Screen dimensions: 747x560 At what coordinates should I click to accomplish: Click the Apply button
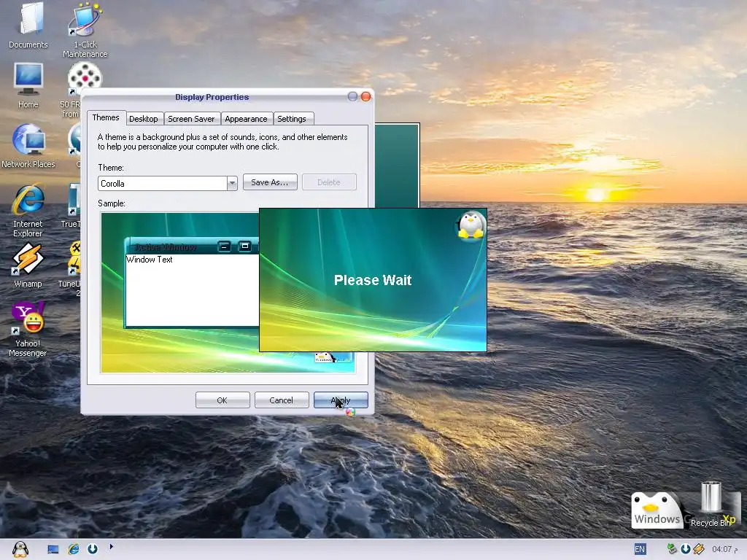point(341,400)
